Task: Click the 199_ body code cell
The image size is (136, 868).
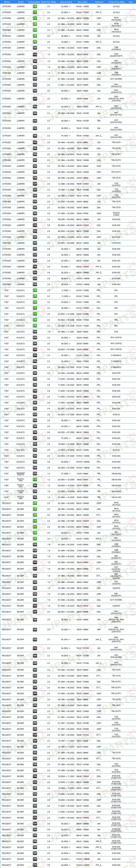Action: (x=99, y=474)
